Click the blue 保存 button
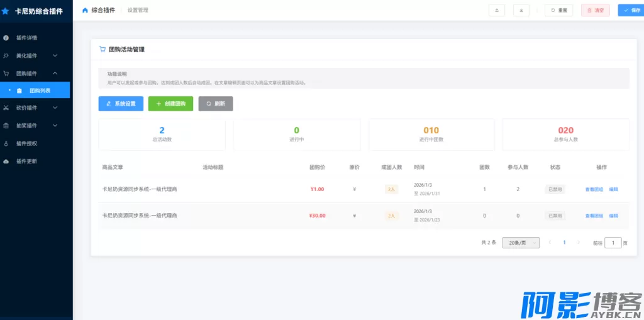This screenshot has height=320, width=644. click(630, 10)
